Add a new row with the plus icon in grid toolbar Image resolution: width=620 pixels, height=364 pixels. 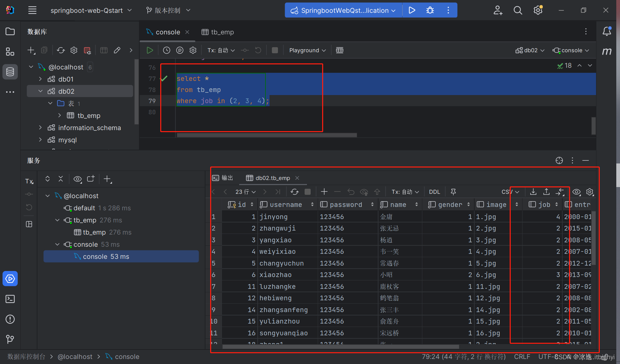tap(324, 191)
